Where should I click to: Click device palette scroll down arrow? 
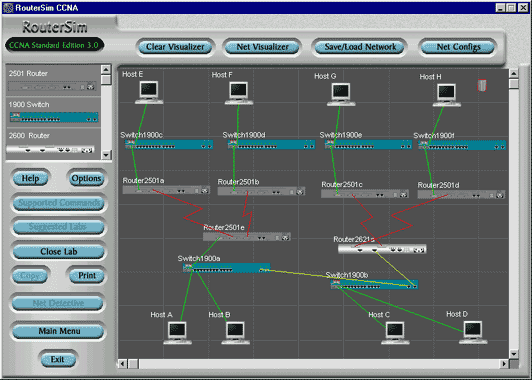(106, 154)
